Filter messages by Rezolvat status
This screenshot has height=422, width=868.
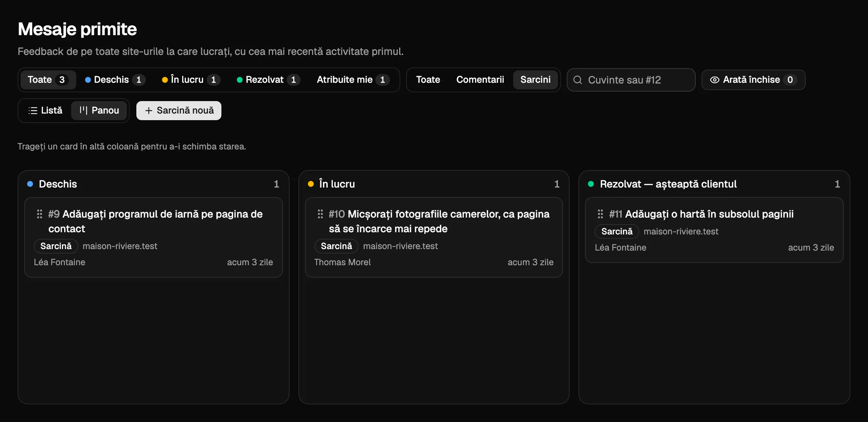269,80
